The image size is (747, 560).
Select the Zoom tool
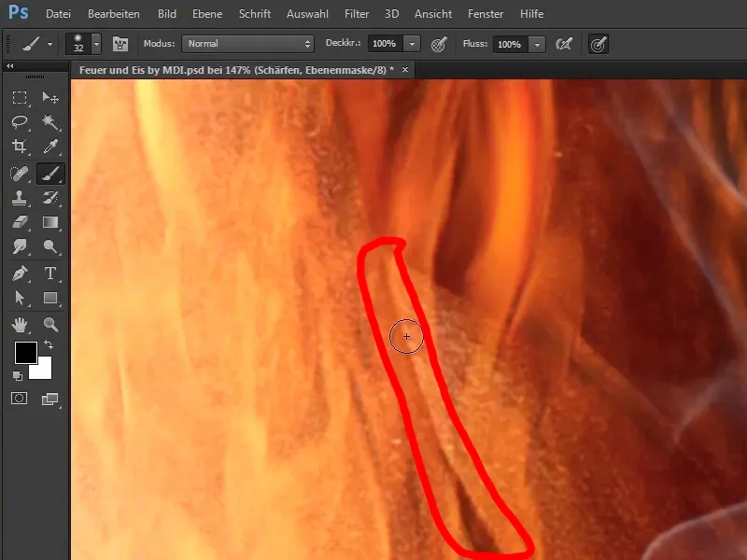click(x=50, y=325)
